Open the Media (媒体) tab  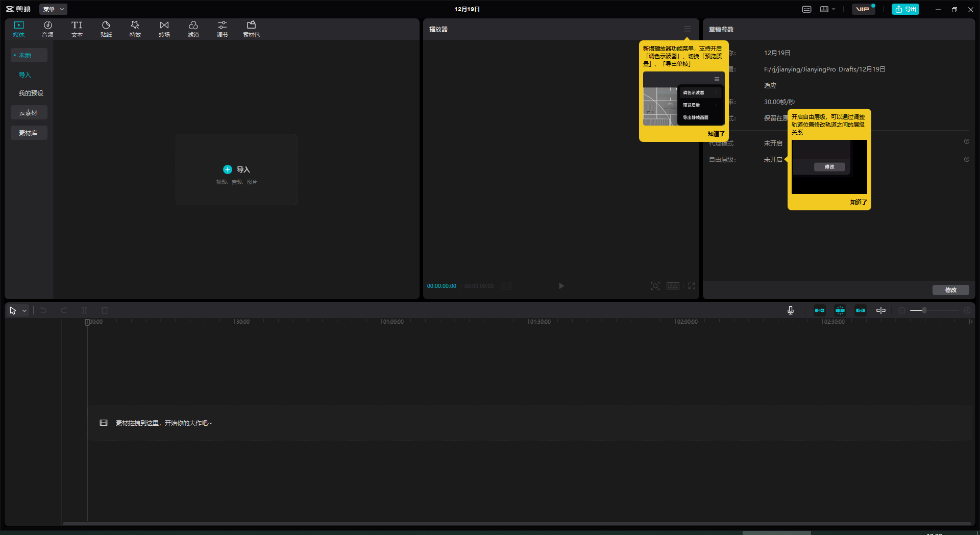point(19,29)
